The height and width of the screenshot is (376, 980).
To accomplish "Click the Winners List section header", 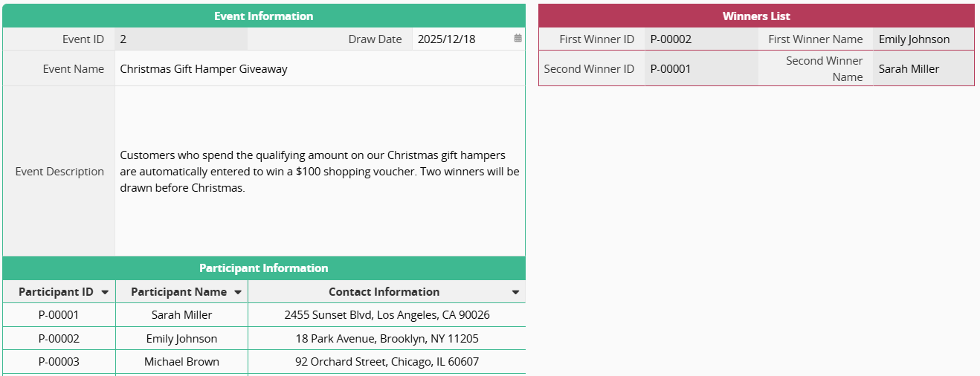I will pos(756,16).
